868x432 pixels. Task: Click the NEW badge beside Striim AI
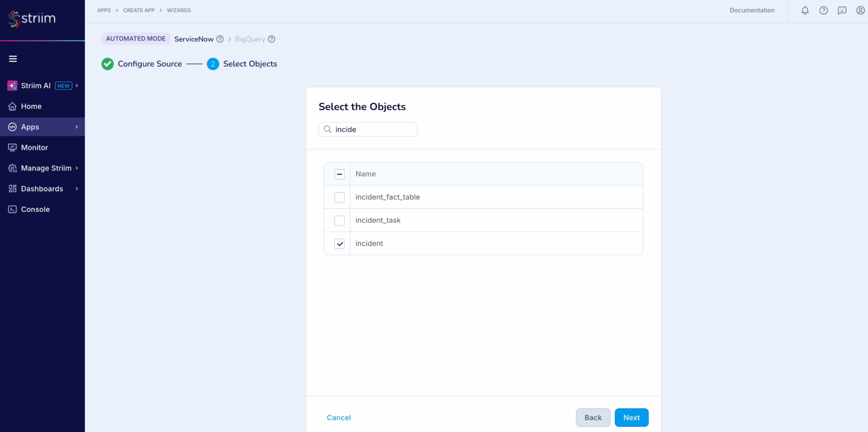63,86
